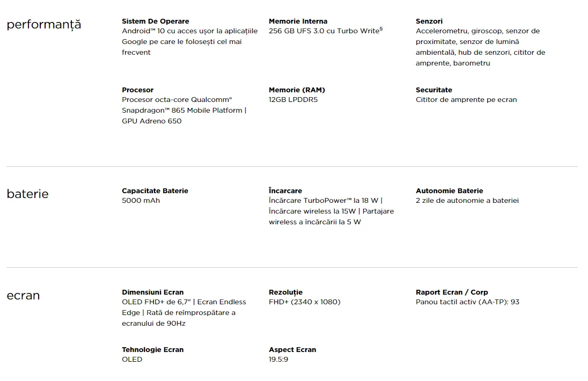
Task: Click the baterie section heading
Action: click(x=28, y=194)
